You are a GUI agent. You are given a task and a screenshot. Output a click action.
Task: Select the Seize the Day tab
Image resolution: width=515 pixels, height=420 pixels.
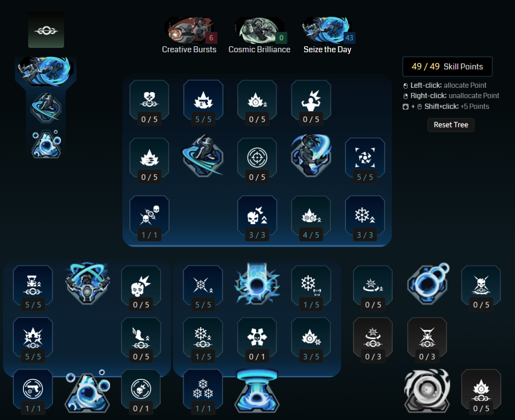coord(327,36)
